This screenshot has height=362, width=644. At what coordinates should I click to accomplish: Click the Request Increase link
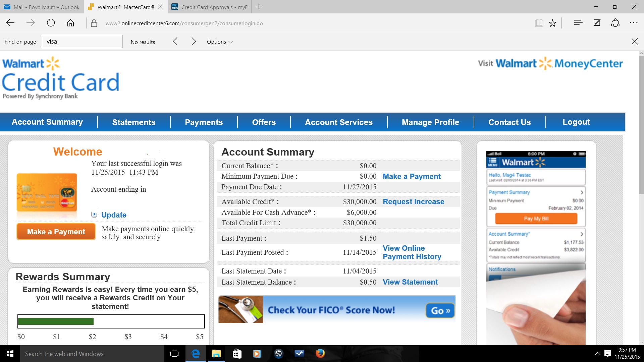tap(413, 201)
